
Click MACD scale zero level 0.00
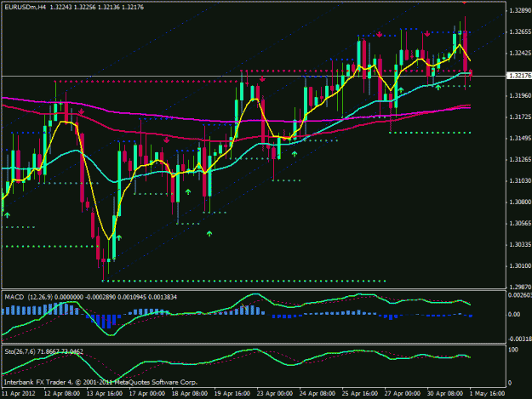click(x=514, y=315)
